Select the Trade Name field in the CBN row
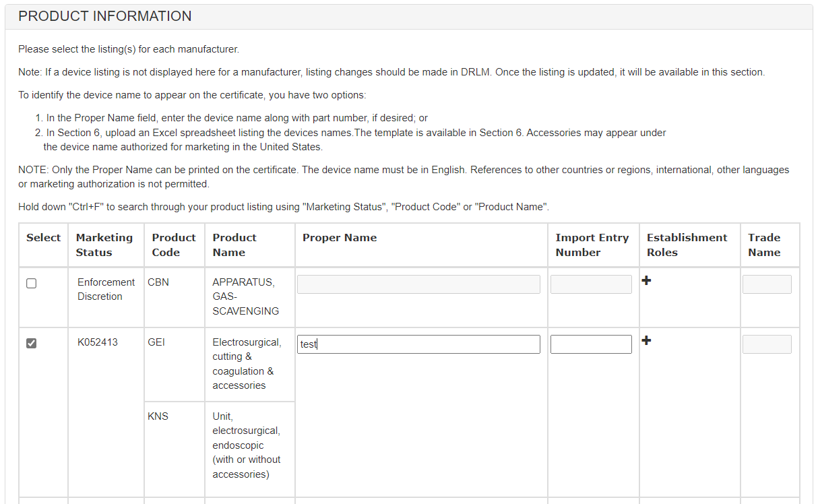The width and height of the screenshot is (818, 504). 767,284
